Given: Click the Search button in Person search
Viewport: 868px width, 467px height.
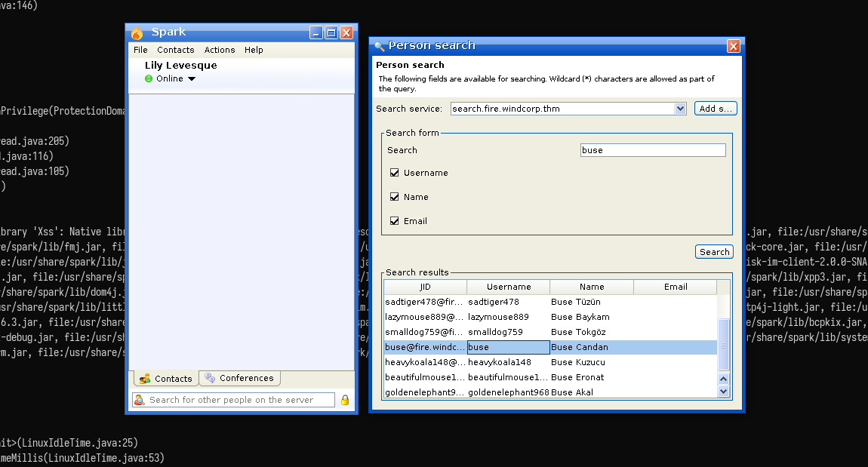Looking at the screenshot, I should coord(714,252).
